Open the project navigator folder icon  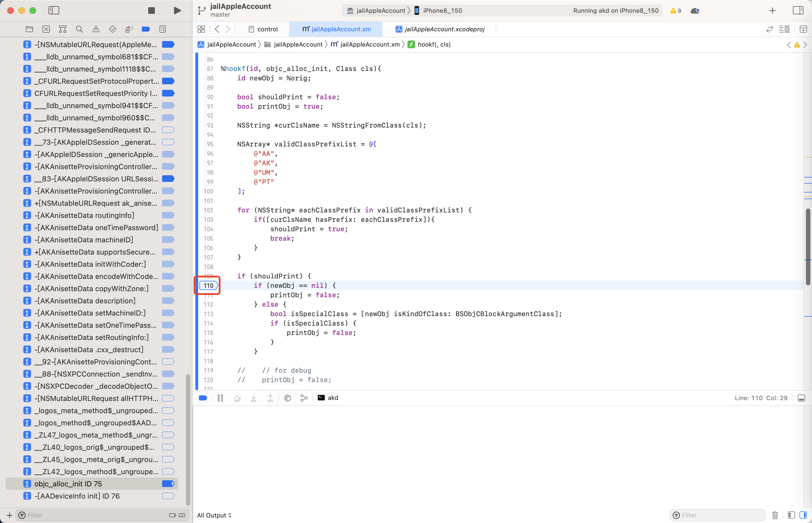[x=29, y=29]
